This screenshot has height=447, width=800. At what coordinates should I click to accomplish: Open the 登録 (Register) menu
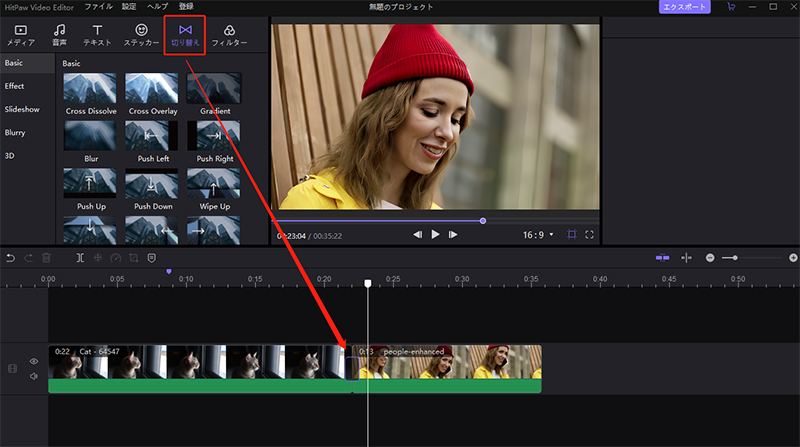(x=186, y=7)
